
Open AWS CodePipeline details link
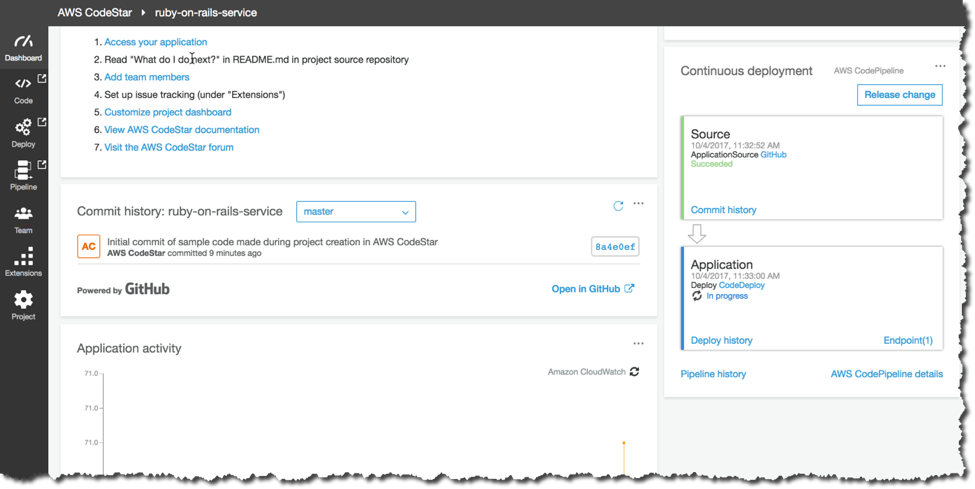(887, 374)
